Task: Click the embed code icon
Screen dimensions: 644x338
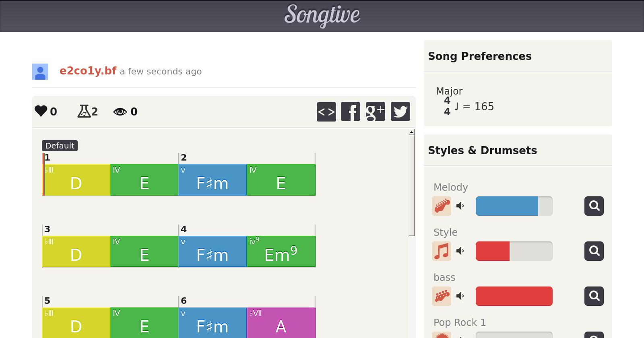Action: point(326,111)
